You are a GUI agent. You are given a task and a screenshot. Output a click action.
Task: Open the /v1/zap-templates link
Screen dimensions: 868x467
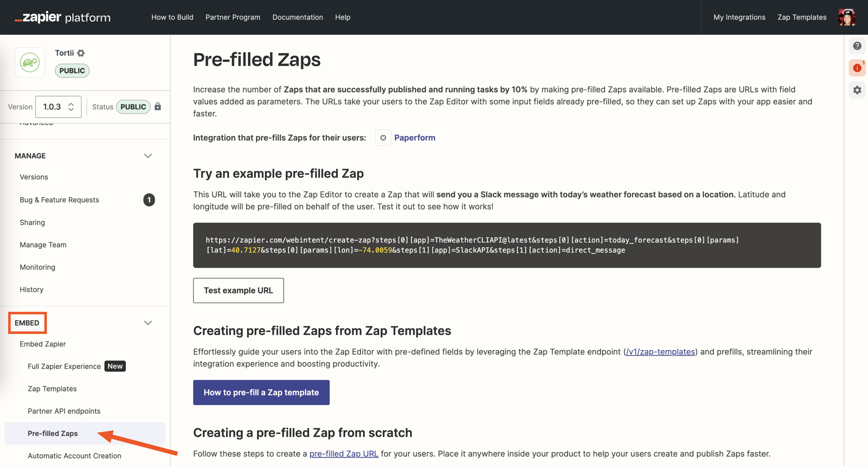[x=660, y=352]
